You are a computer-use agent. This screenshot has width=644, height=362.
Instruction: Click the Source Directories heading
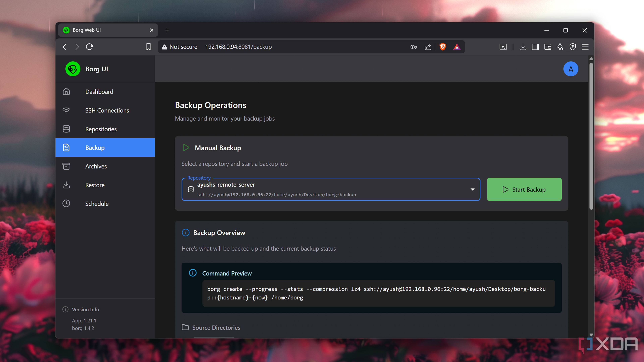[216, 327]
